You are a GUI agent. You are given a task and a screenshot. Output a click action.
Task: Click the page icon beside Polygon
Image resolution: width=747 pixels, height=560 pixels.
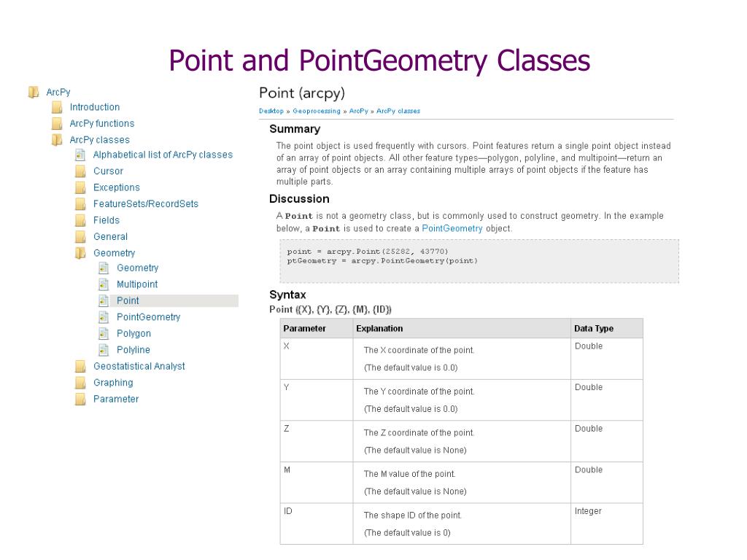(104, 334)
